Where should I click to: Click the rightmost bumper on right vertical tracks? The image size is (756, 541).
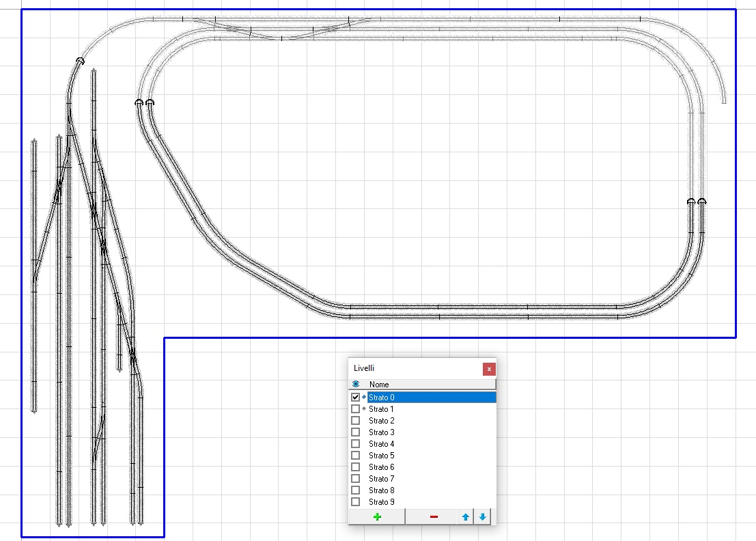point(702,202)
